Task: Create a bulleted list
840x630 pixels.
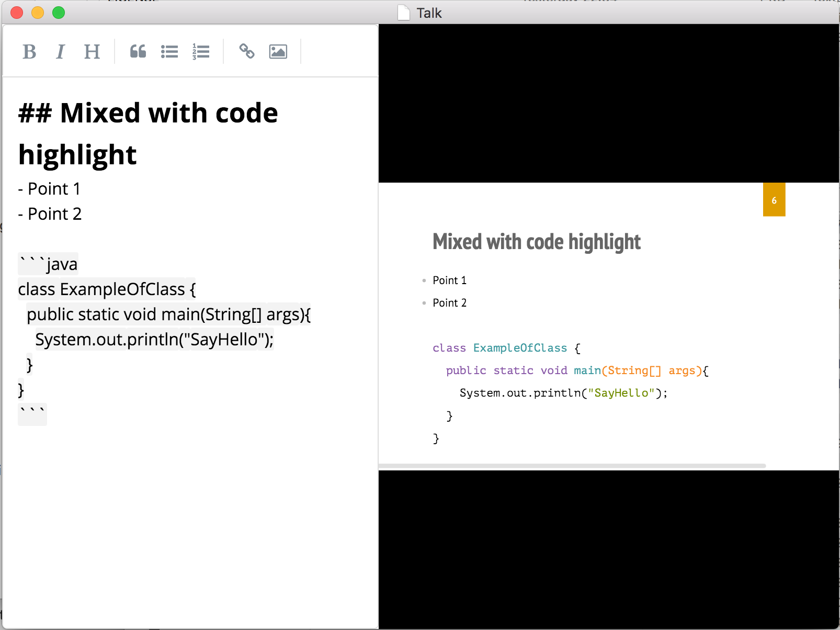Action: coord(169,51)
